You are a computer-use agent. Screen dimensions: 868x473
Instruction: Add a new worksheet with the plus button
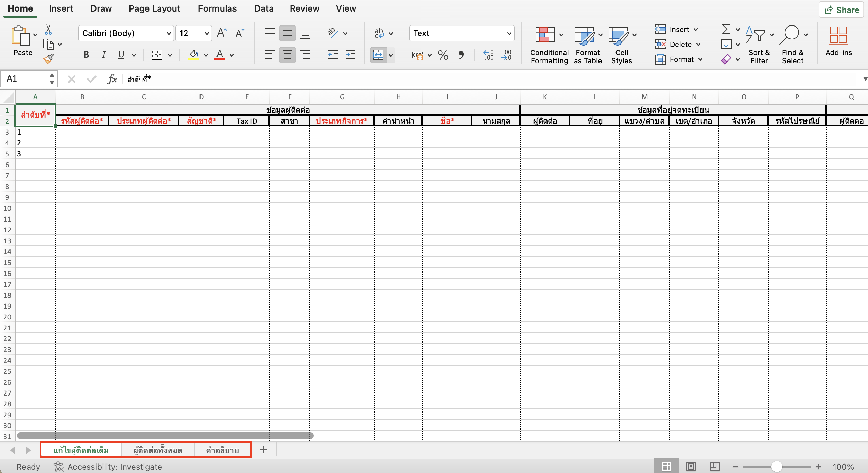coord(263,450)
